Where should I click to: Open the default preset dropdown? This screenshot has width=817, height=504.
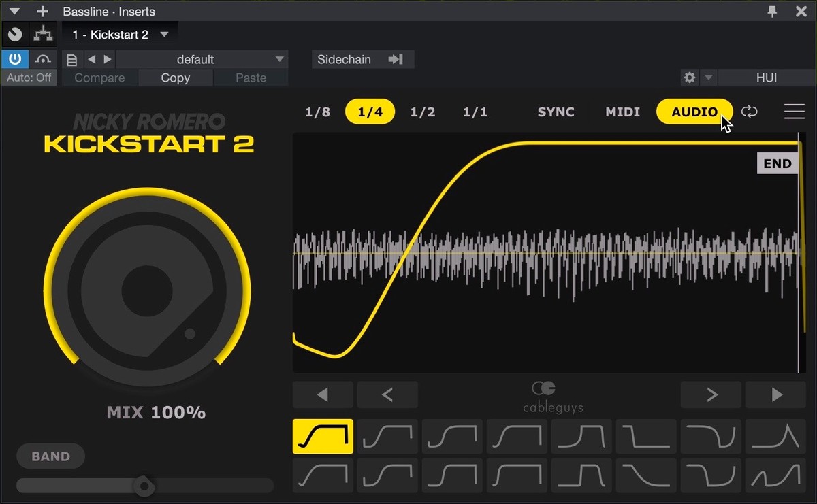point(279,59)
